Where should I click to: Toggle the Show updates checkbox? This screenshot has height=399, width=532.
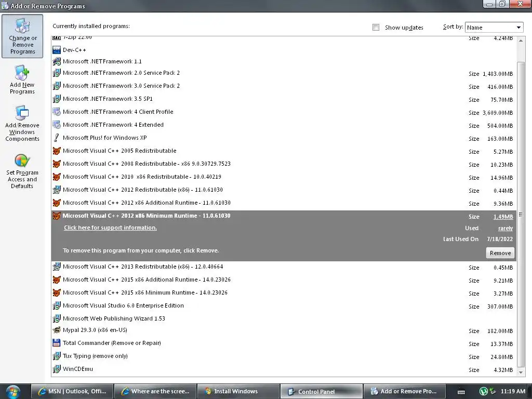click(376, 27)
